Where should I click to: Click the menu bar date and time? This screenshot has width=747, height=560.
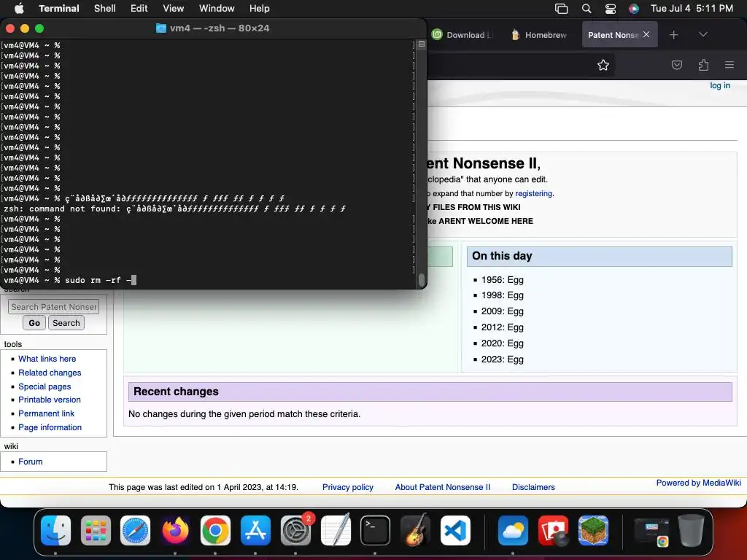click(x=692, y=8)
